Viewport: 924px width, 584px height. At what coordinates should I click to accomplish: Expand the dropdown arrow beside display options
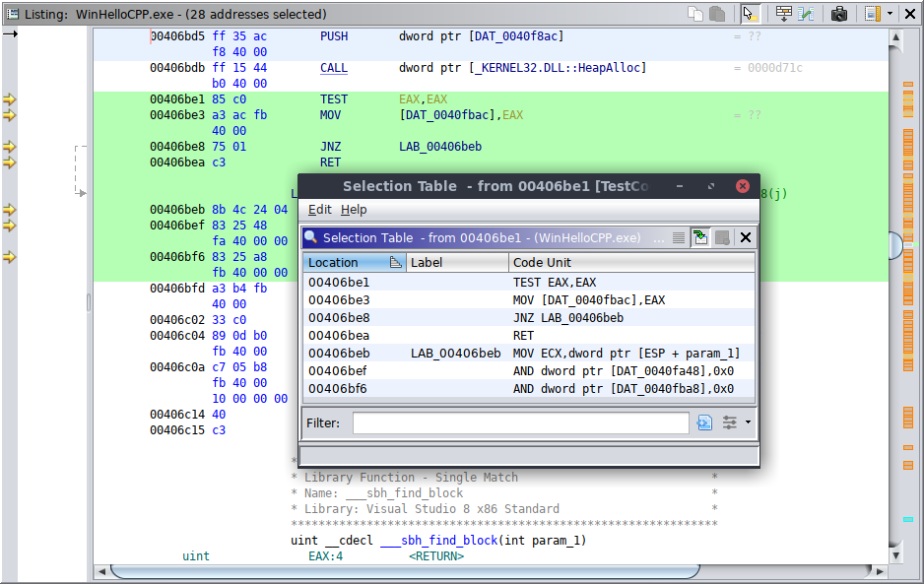tap(890, 14)
